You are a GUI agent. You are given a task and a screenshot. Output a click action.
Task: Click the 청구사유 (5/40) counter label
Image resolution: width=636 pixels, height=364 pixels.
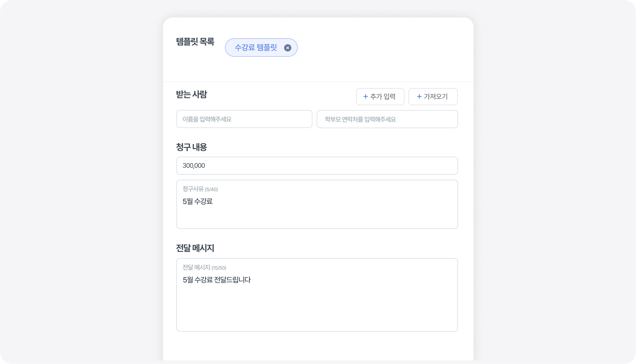click(200, 189)
